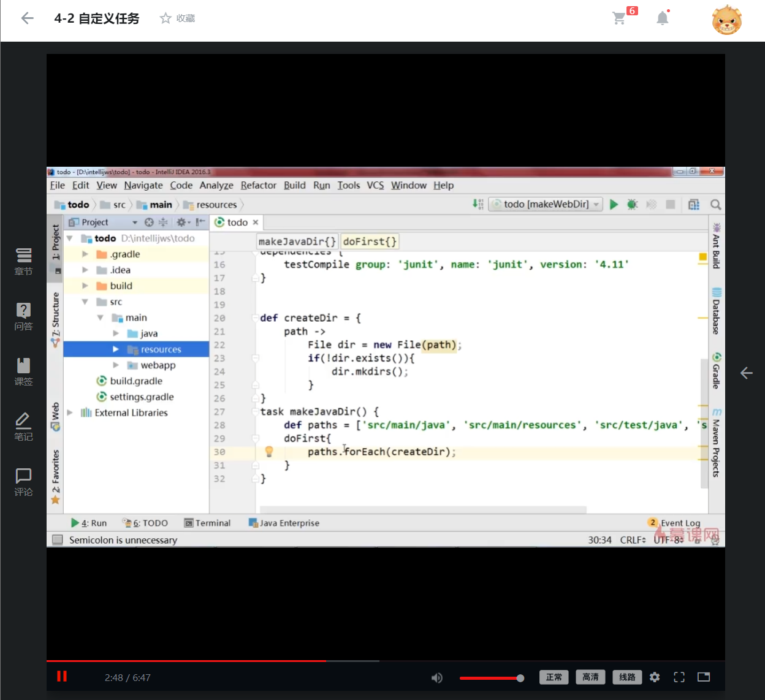
Task: Open the 问答 Q&A sidebar panel
Action: click(x=23, y=316)
